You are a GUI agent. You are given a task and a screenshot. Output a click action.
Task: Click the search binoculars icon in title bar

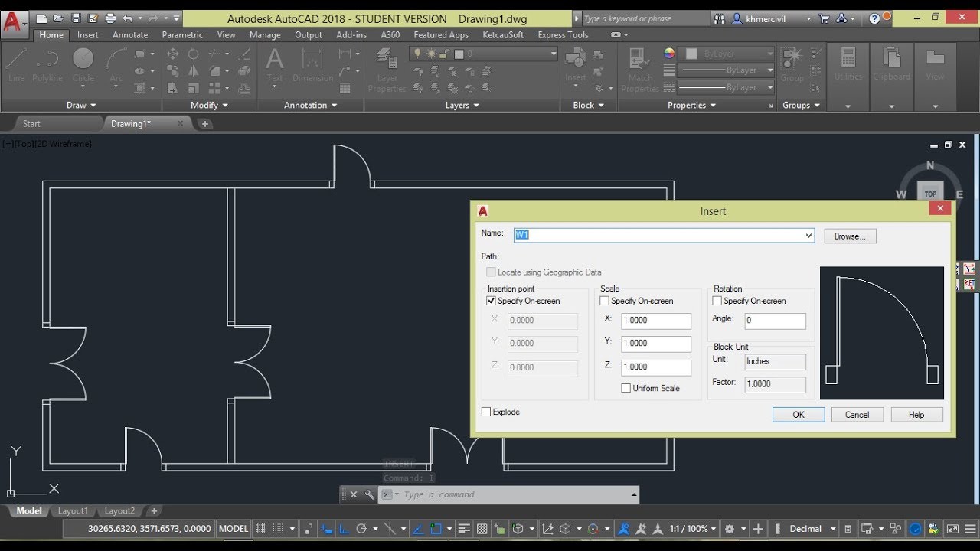coord(719,18)
